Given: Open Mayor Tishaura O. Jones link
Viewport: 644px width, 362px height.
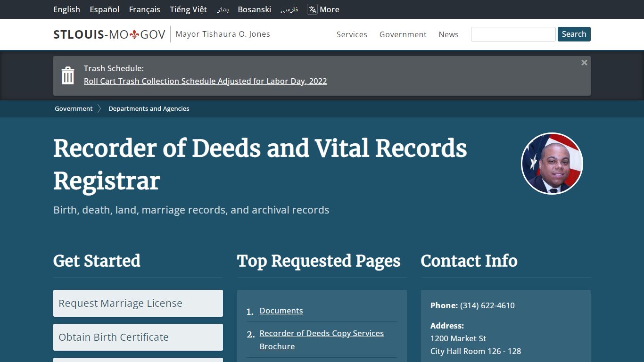Looking at the screenshot, I should pos(223,34).
